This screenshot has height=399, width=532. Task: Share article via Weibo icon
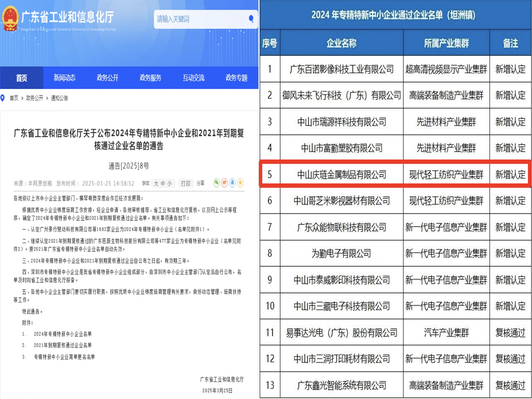click(x=224, y=183)
